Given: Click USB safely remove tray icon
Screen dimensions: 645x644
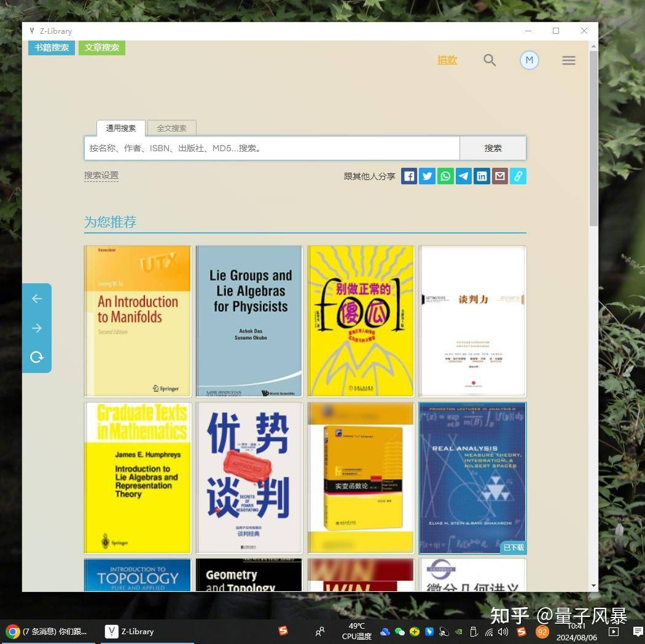Looking at the screenshot, I should pyautogui.click(x=474, y=632).
